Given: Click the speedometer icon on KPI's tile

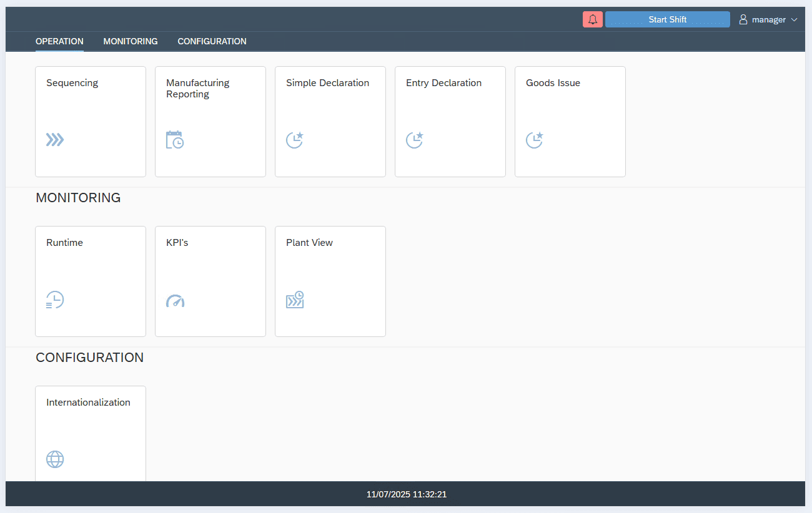Looking at the screenshot, I should point(175,301).
